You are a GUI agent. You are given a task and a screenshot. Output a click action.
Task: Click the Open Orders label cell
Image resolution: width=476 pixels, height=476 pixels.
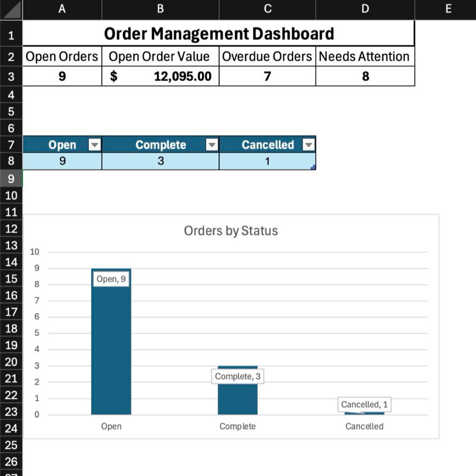tap(62, 56)
